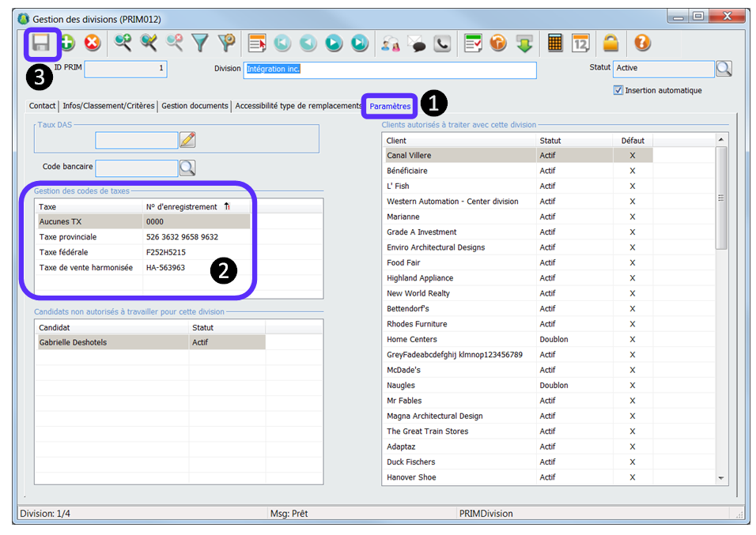Open the Statut lookup magnifier
The width and height of the screenshot is (756, 535).
[x=724, y=69]
